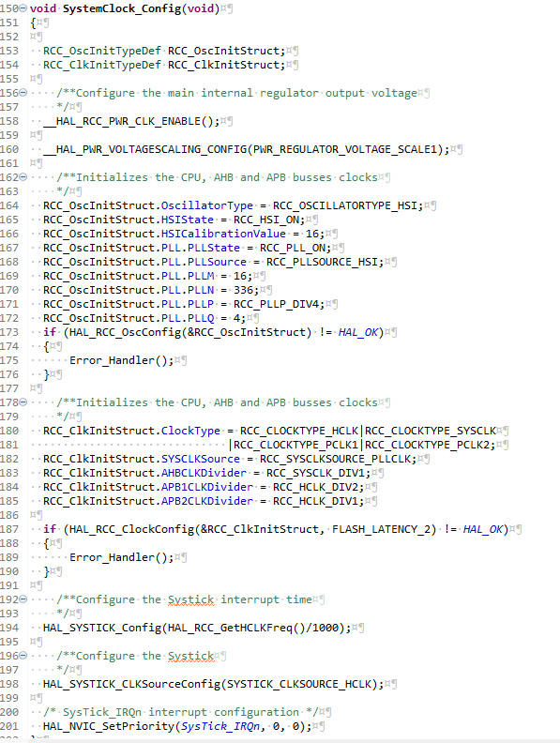Click the APB1CLKDivider field

[207, 487]
